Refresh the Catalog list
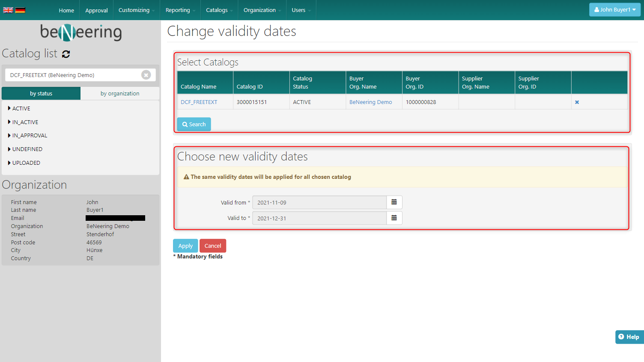This screenshot has height=362, width=644. (66, 54)
